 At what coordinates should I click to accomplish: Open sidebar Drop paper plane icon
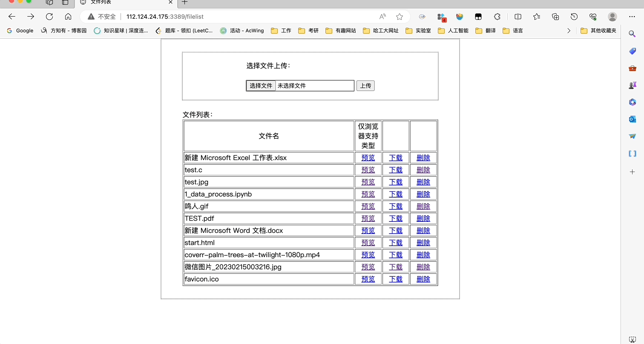tap(632, 136)
